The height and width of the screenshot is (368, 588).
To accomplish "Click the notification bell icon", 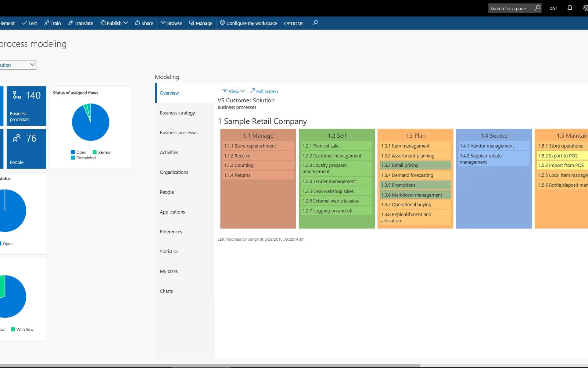I will click(x=570, y=8).
